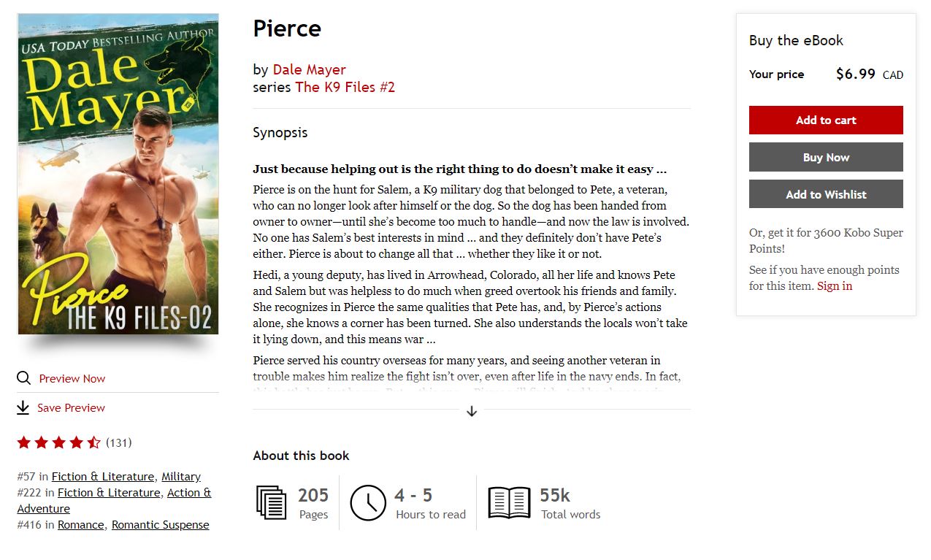Viewport: 931px width, 560px height.
Task: Click the open book total words icon
Action: pyautogui.click(x=509, y=502)
